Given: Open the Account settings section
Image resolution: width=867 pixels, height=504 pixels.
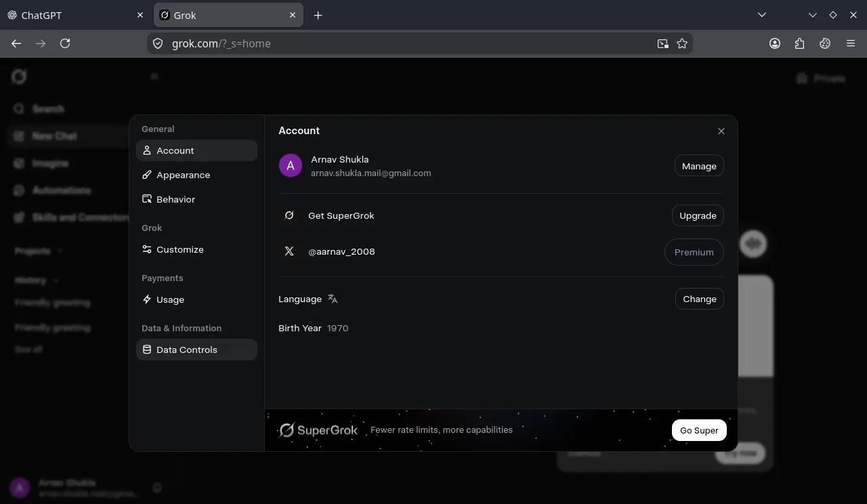Looking at the screenshot, I should click(x=196, y=150).
